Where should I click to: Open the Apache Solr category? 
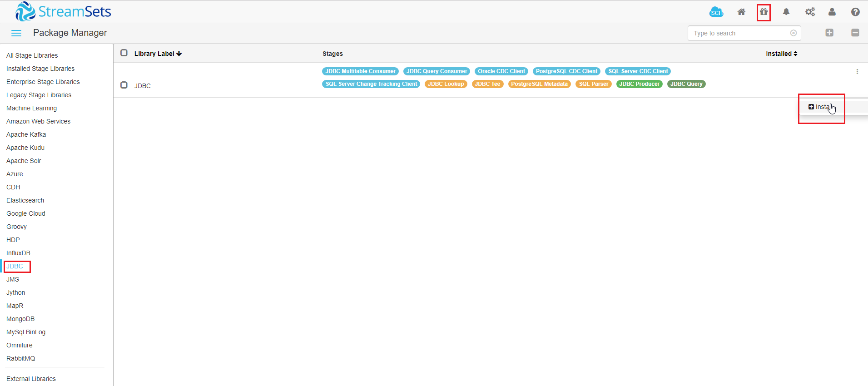point(24,161)
